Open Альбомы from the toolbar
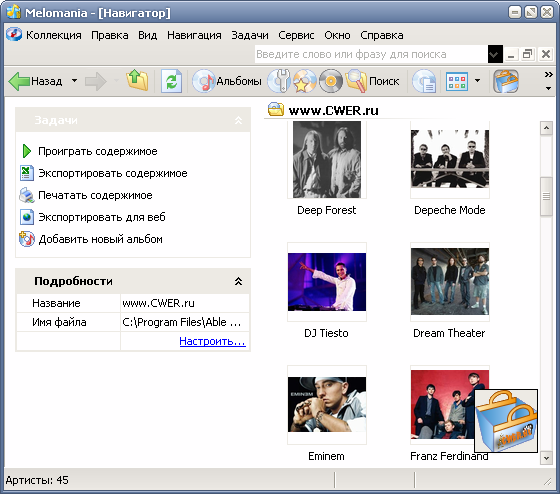Image resolution: width=560 pixels, height=494 pixels. [x=227, y=81]
